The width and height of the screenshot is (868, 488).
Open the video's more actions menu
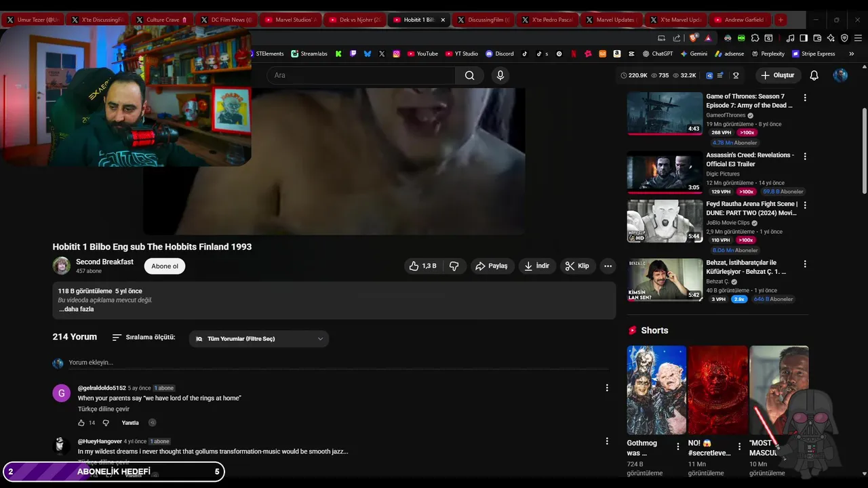click(608, 266)
